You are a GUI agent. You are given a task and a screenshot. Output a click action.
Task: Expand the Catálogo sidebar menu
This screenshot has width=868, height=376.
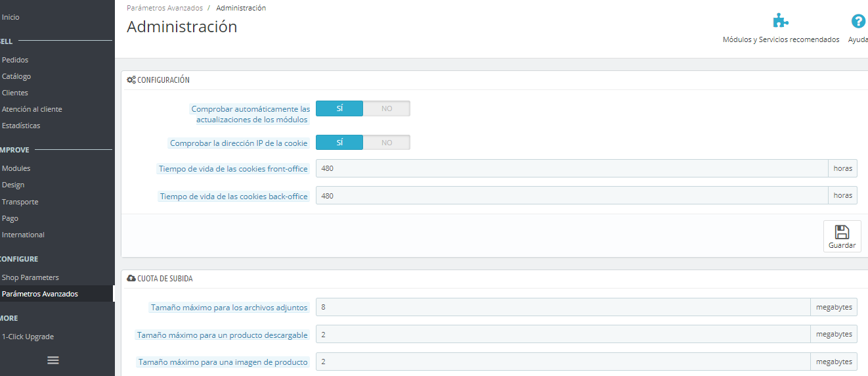[x=16, y=76]
